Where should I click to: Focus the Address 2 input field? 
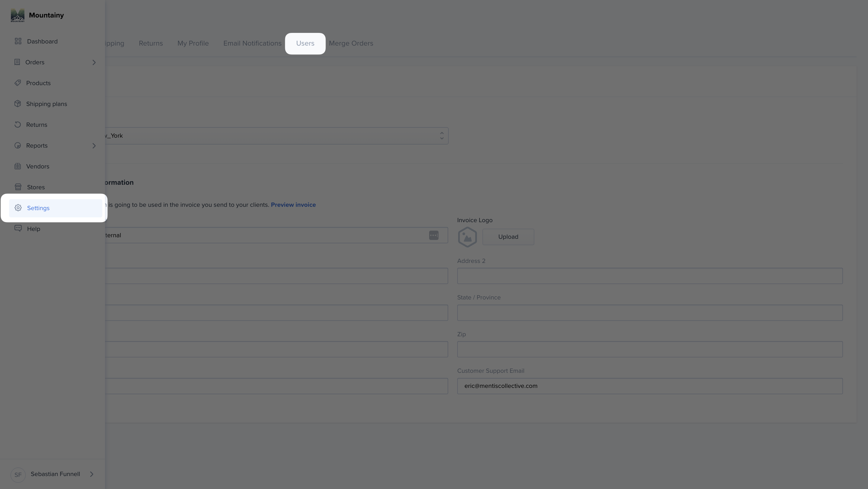[x=650, y=276]
